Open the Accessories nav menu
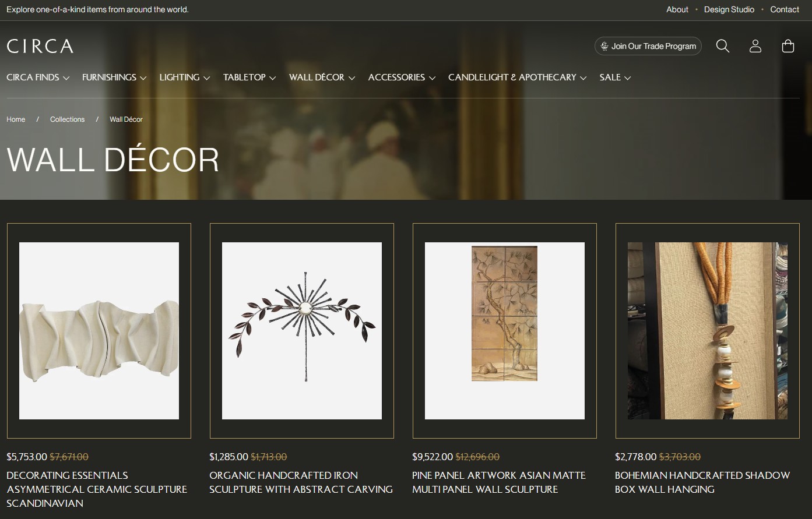 tap(402, 77)
